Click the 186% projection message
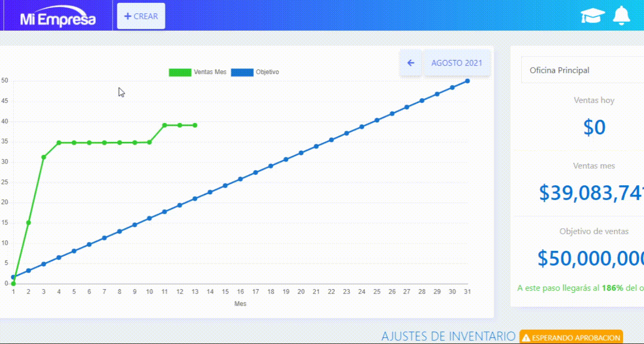Image resolution: width=644 pixels, height=344 pixels. coord(580,288)
